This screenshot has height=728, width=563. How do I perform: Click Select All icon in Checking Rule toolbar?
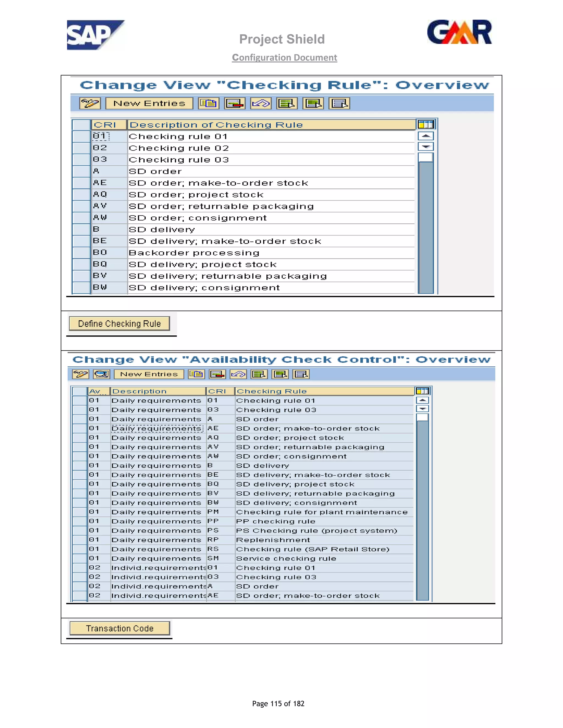click(287, 103)
